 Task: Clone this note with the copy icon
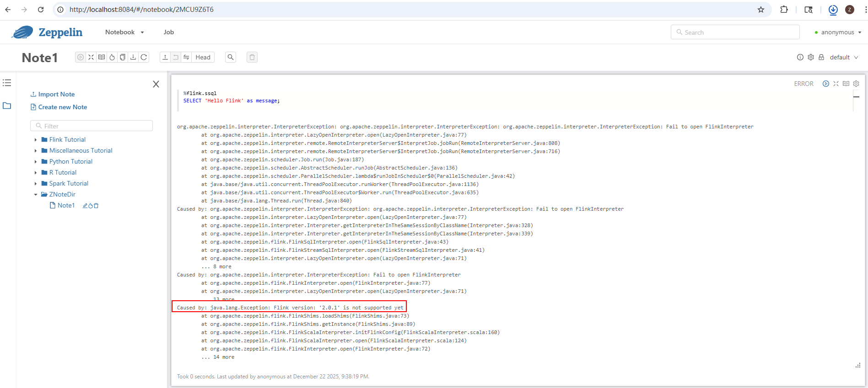point(123,57)
